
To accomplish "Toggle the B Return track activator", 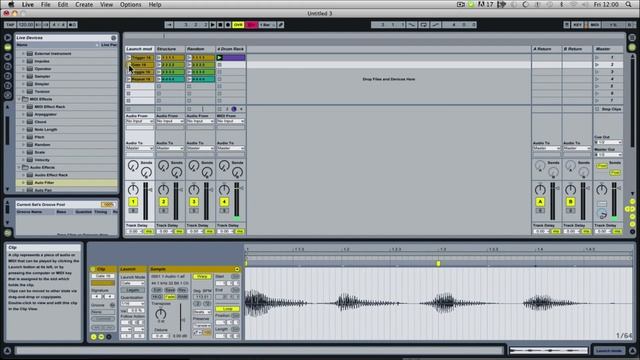I will pyautogui.click(x=570, y=202).
